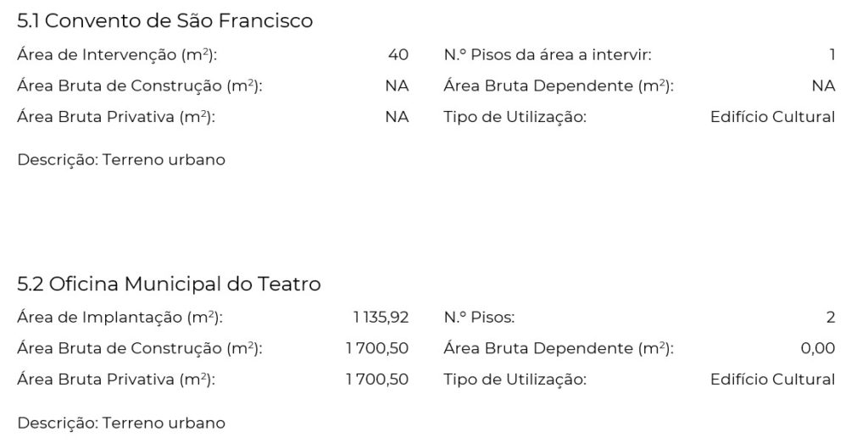868x443 pixels.
Task: Click the "5.1 Convento de São Francisco" heading
Action: click(x=165, y=21)
